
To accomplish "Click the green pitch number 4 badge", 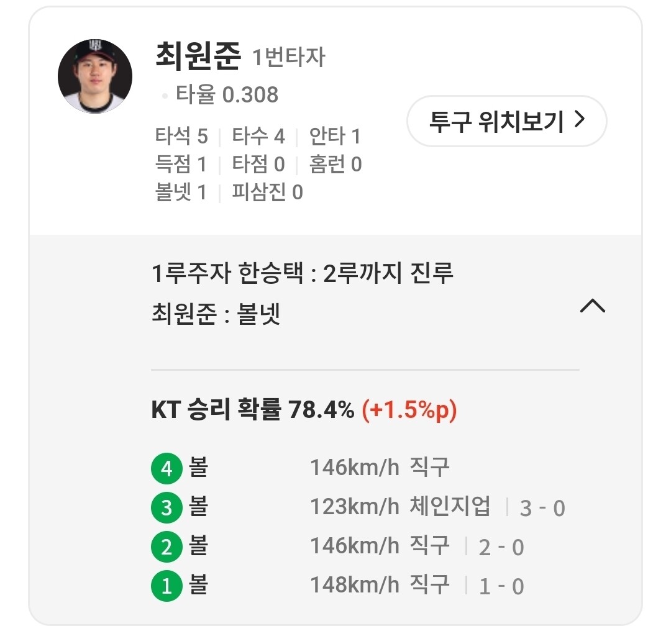I will point(167,469).
